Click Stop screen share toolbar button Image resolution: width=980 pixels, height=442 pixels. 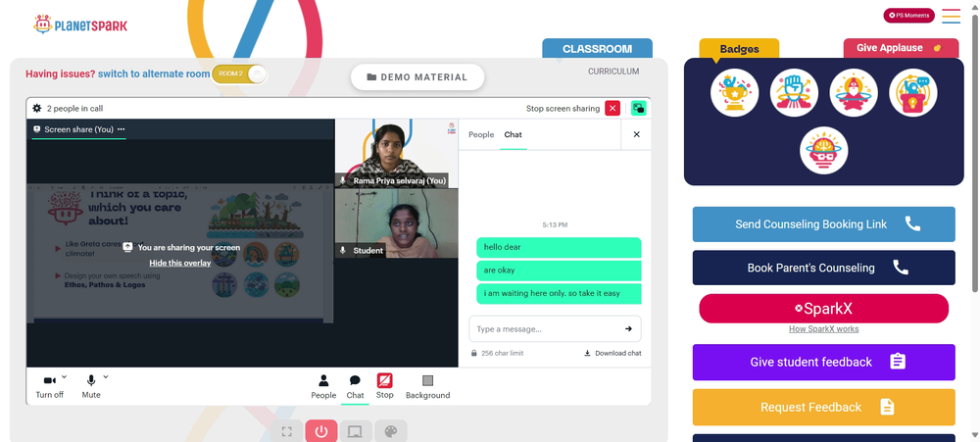pyautogui.click(x=385, y=386)
